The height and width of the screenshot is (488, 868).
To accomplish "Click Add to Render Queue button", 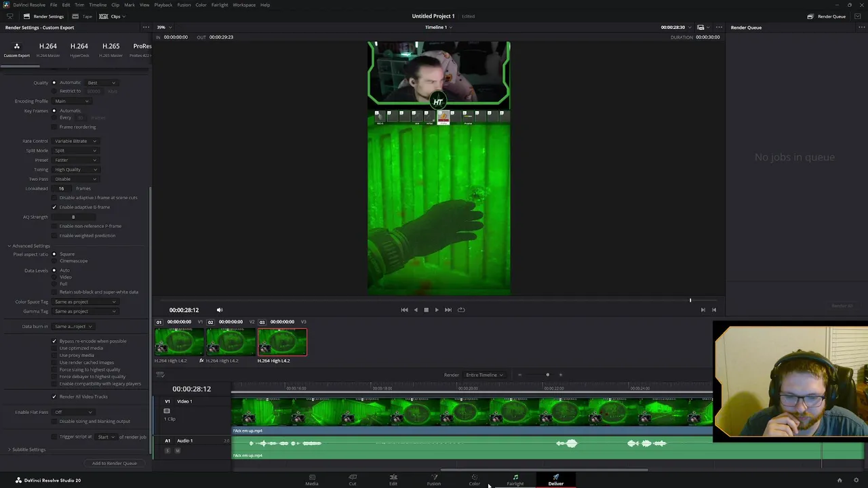I will (x=115, y=464).
